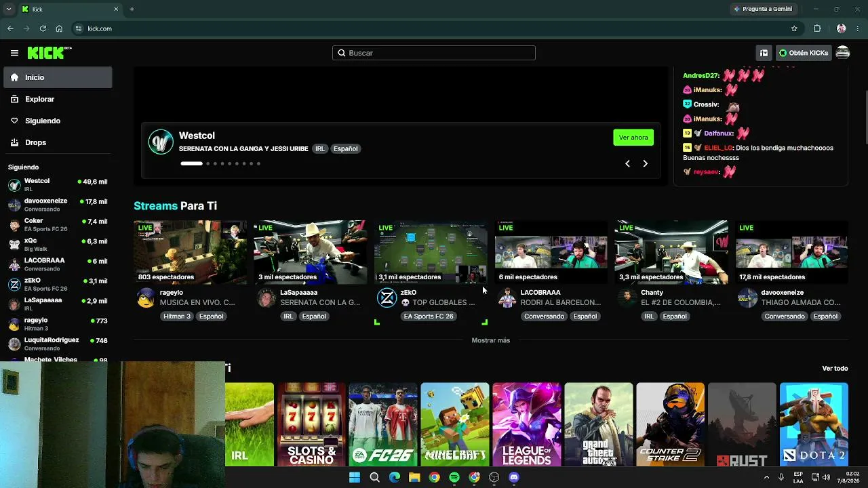Viewport: 868px width, 488px height.
Task: Select the Kick browser tab
Action: [x=71, y=9]
